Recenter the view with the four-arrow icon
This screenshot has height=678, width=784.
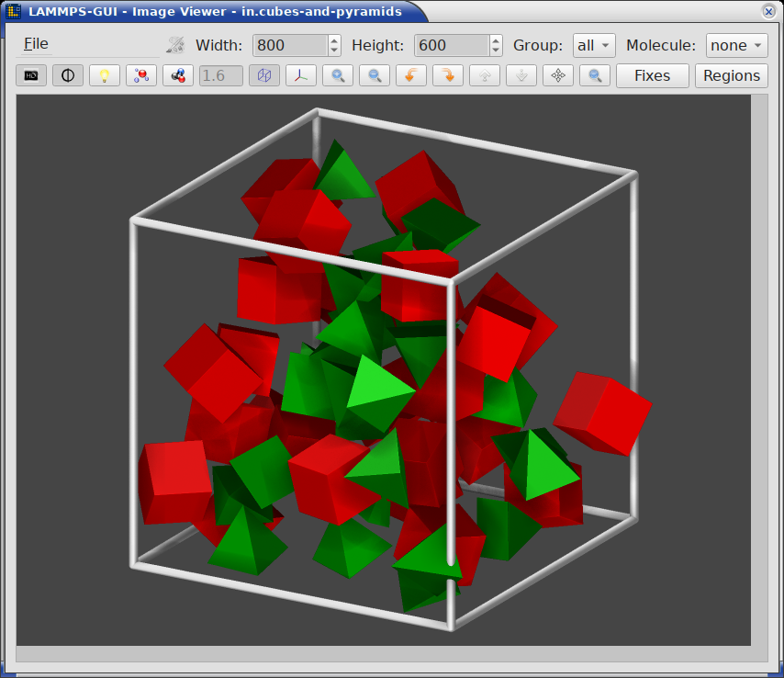click(558, 75)
